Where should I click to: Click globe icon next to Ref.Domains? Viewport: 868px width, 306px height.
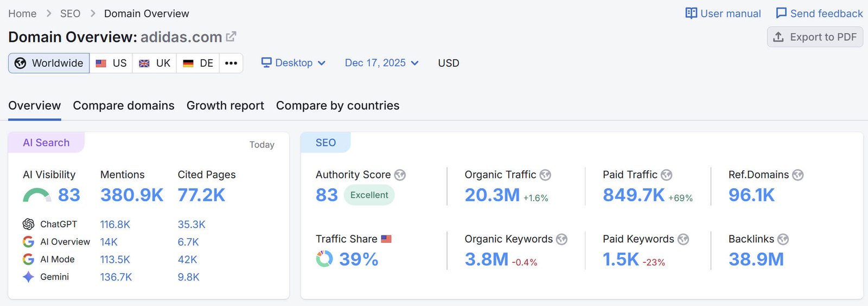(797, 175)
